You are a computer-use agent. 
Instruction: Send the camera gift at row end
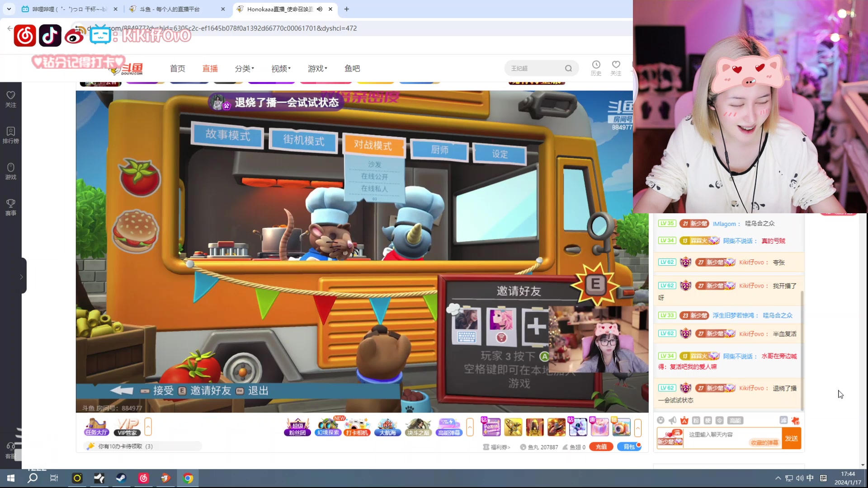[x=621, y=427]
